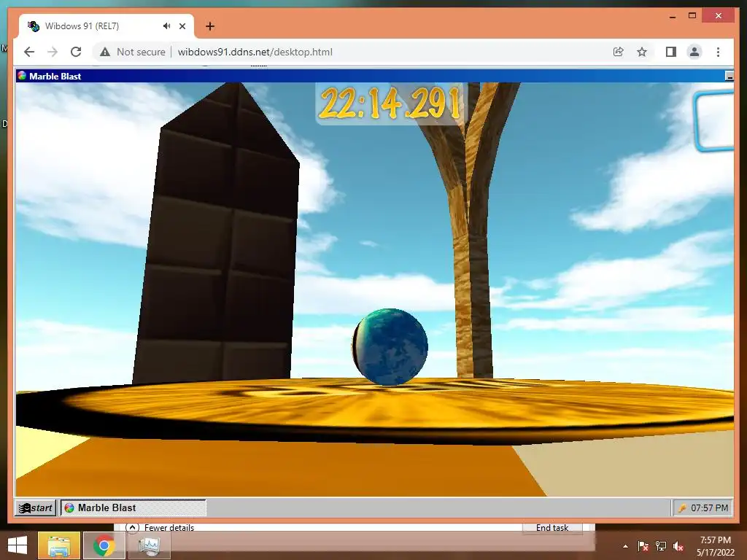This screenshot has height=560, width=747.
Task: Collapse Task Manager with Fewer details
Action: click(160, 528)
